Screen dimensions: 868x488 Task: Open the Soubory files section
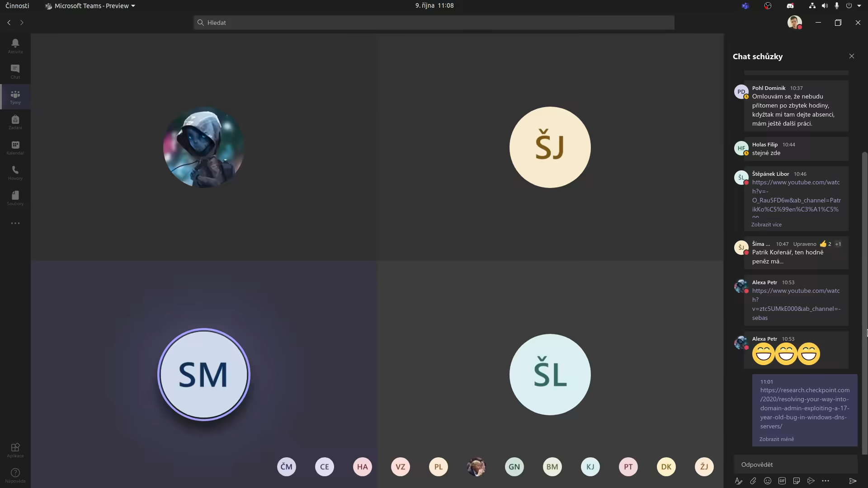coord(15,198)
